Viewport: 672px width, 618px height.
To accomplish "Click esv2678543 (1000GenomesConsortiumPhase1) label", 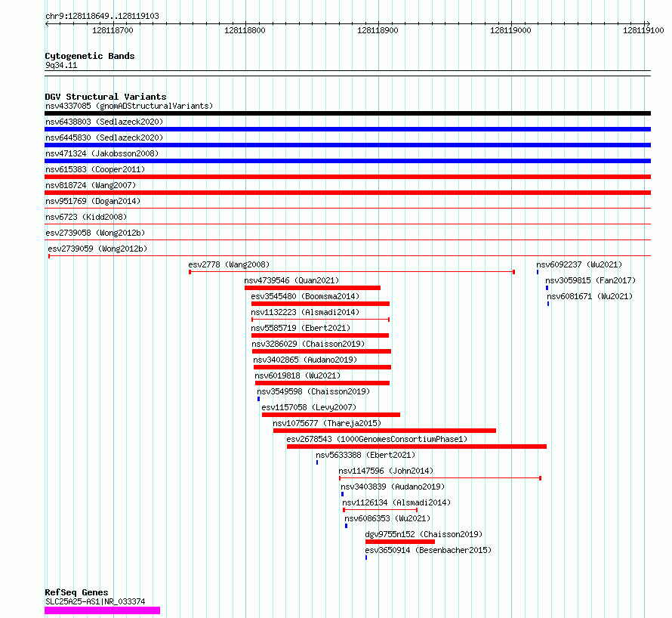I will (377, 439).
